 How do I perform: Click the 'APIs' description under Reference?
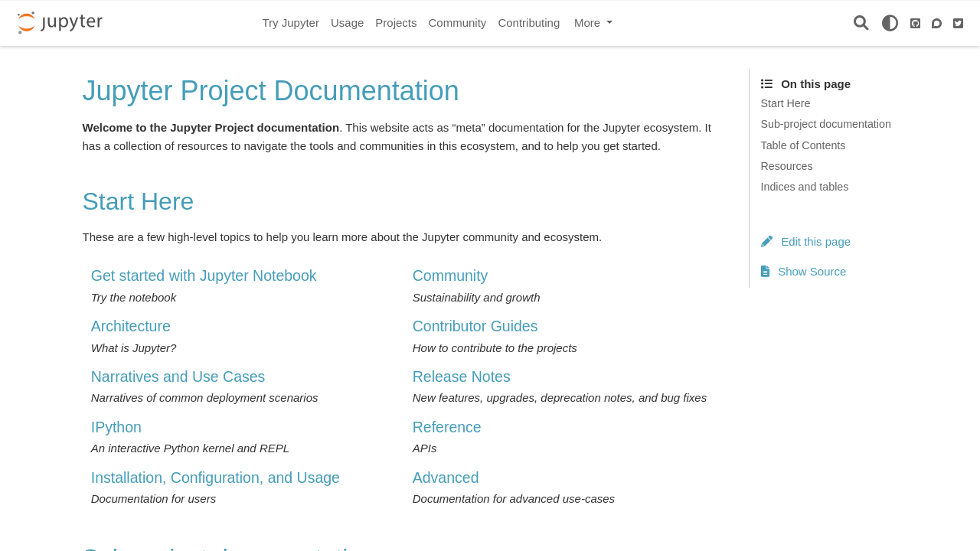coord(425,448)
